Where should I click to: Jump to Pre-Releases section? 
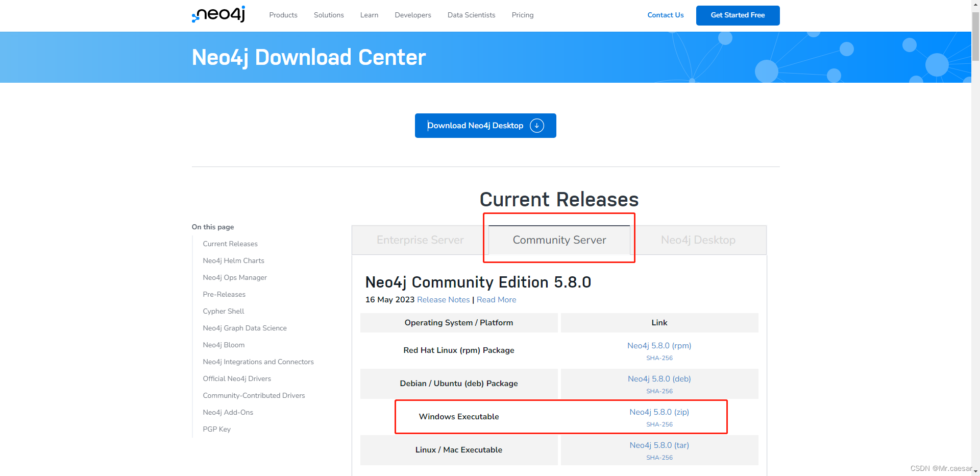coord(224,295)
